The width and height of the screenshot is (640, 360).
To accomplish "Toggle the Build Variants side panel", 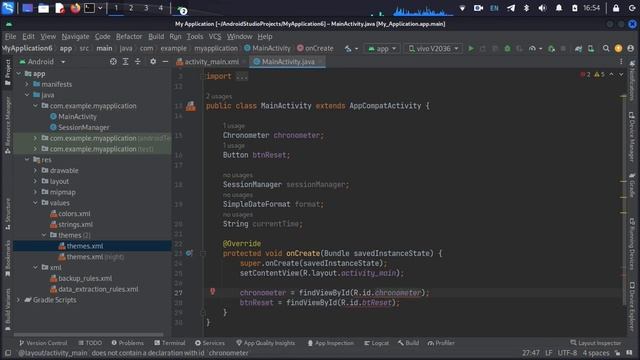I will [x=8, y=309].
